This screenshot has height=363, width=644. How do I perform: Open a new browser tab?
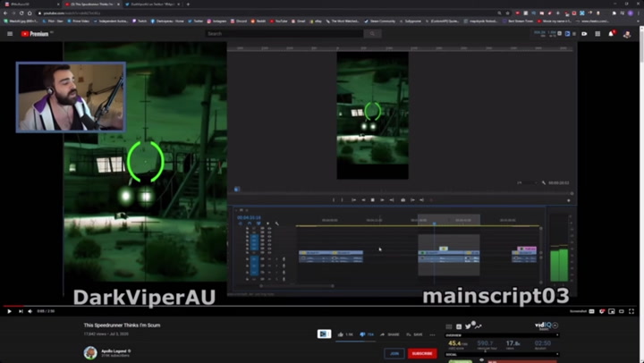pyautogui.click(x=188, y=4)
